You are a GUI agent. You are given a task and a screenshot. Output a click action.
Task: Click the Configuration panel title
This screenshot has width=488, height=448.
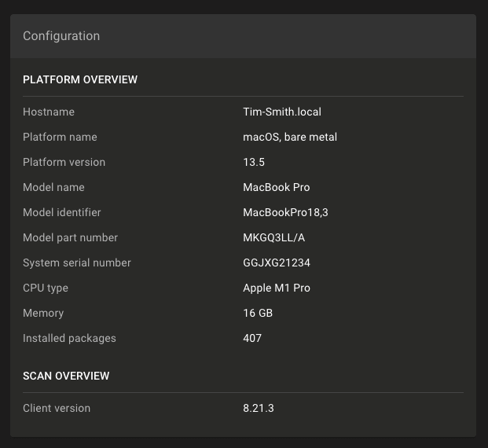click(61, 36)
